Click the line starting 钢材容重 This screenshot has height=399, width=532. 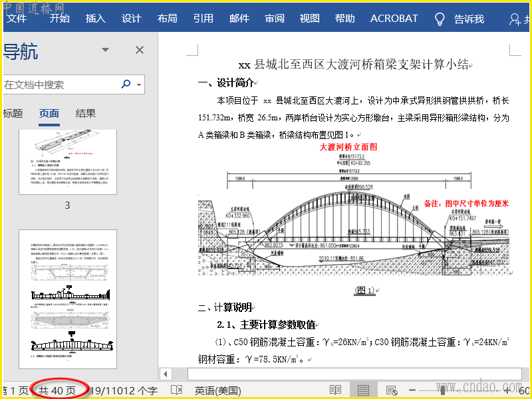click(x=251, y=359)
